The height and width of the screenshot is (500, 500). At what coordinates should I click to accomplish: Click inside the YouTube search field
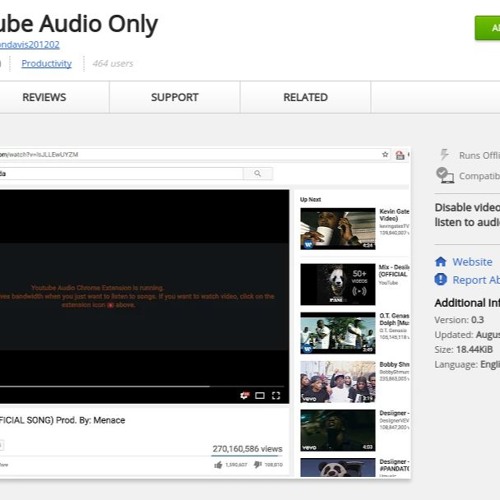point(121,173)
